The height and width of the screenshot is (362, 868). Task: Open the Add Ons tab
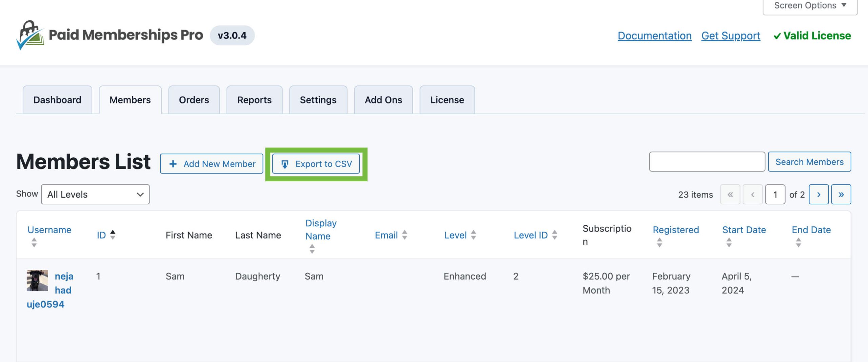pos(383,100)
